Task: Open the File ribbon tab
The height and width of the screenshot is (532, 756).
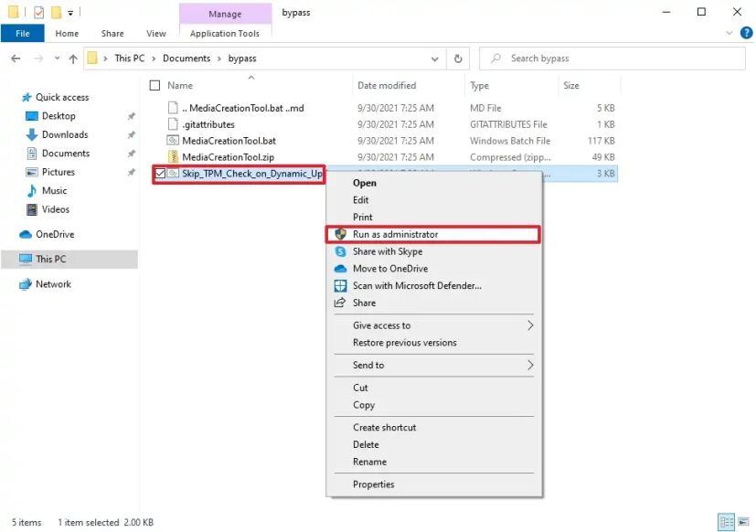Action: point(22,33)
